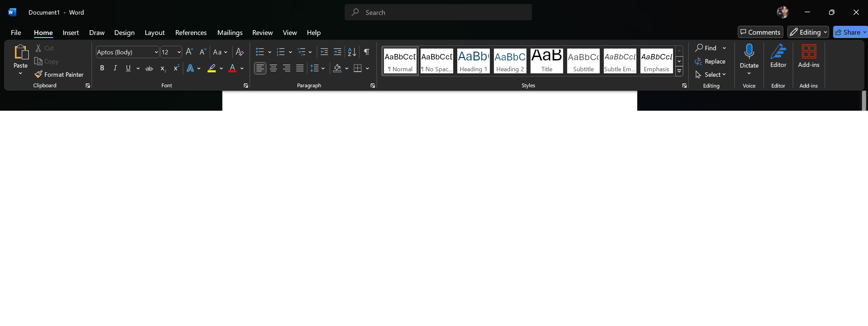Open the font color picker
The image size is (868, 326).
click(242, 68)
